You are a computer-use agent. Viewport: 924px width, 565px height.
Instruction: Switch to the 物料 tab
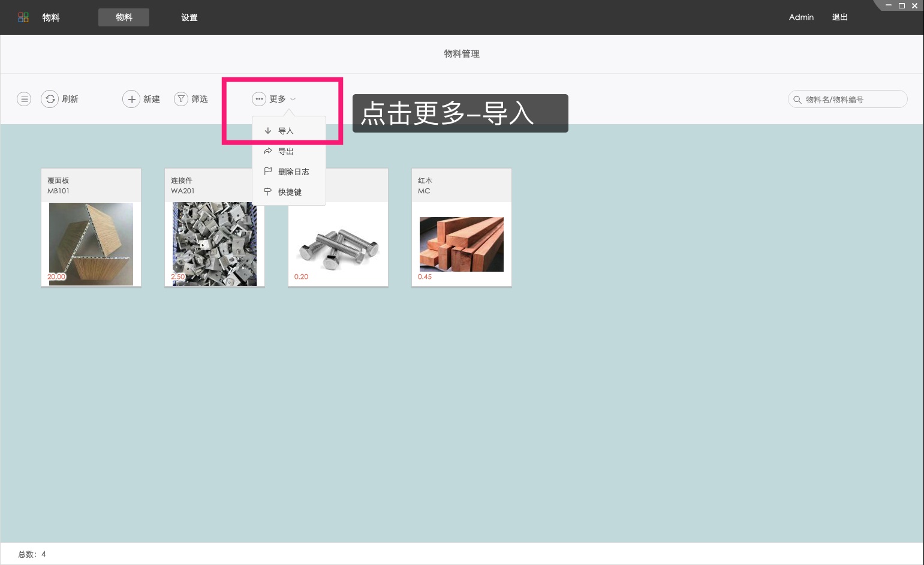124,17
